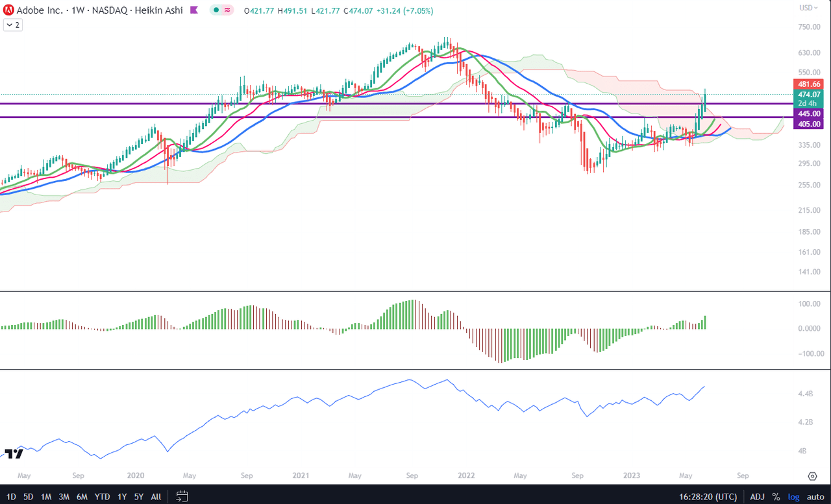Select the 6M time range

(x=82, y=497)
